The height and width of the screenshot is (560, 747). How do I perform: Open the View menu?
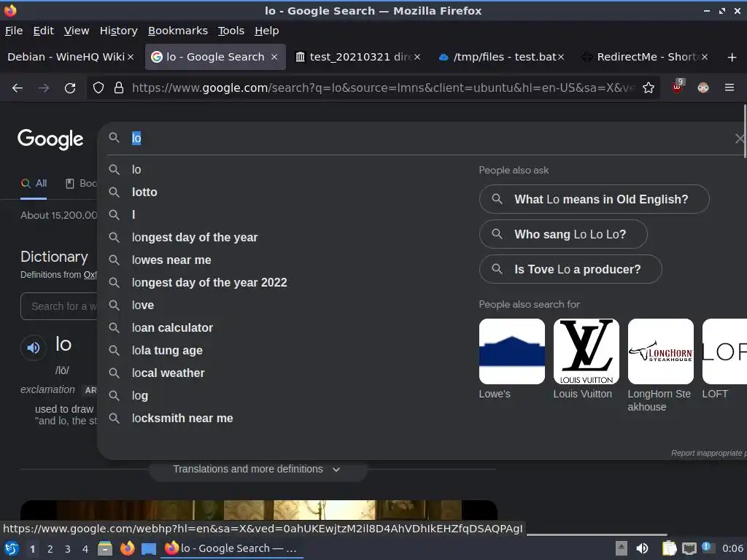tap(77, 31)
